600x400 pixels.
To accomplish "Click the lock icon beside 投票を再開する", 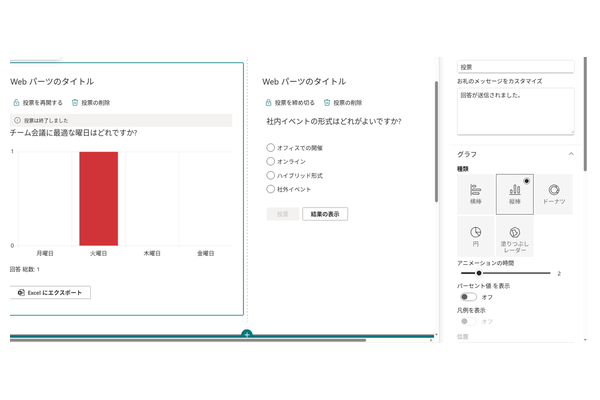I will pyautogui.click(x=16, y=103).
